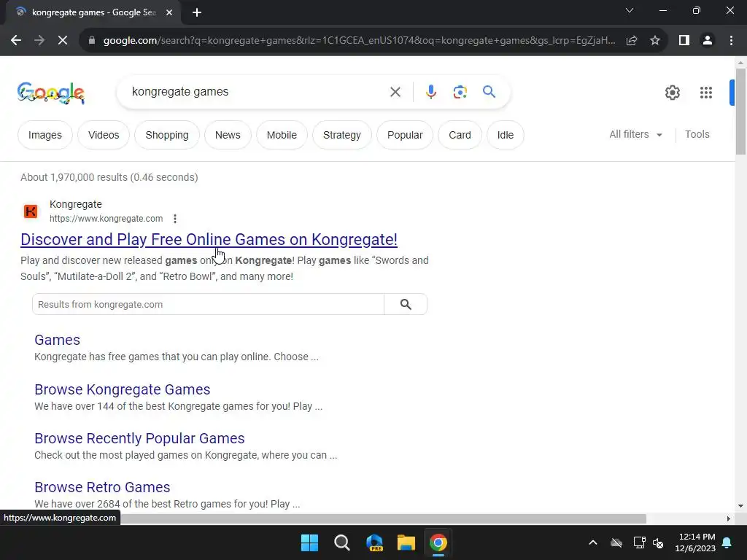Open Windows taskbar search
The image size is (747, 560).
pos(341,542)
